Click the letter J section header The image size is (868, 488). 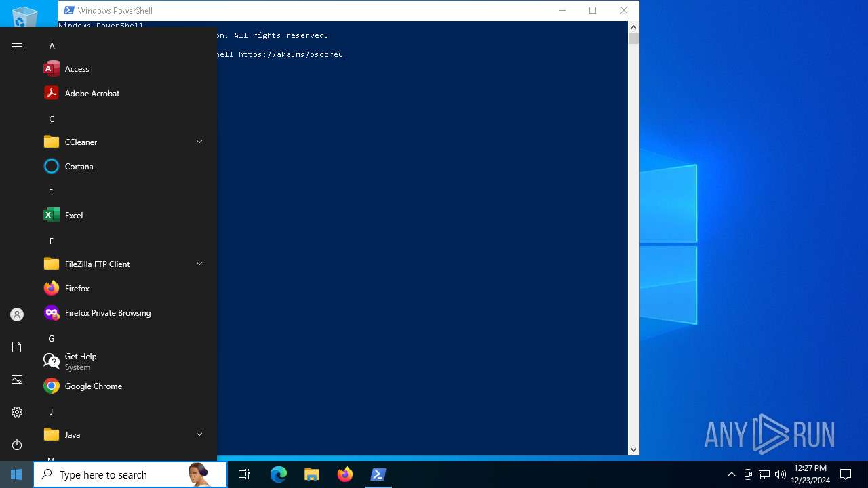[51, 412]
